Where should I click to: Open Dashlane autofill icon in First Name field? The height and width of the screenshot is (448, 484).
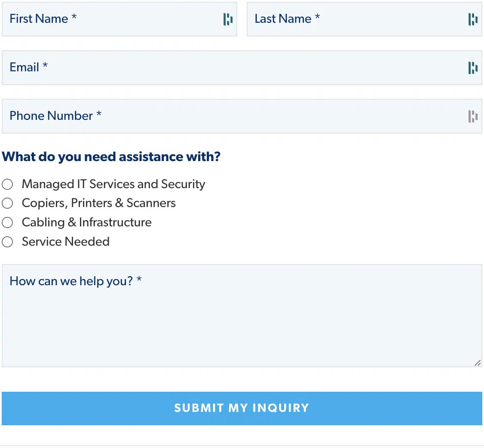coord(228,19)
